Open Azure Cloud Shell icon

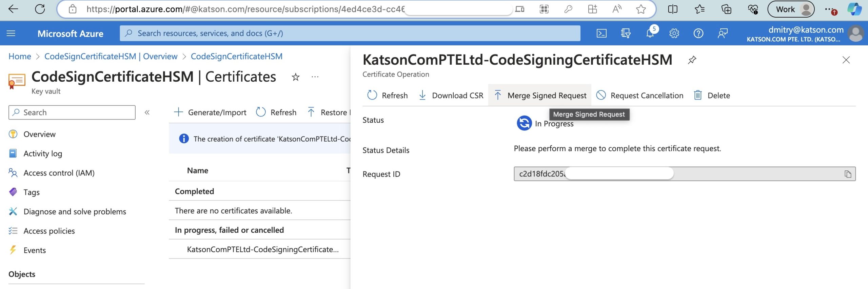(x=601, y=33)
